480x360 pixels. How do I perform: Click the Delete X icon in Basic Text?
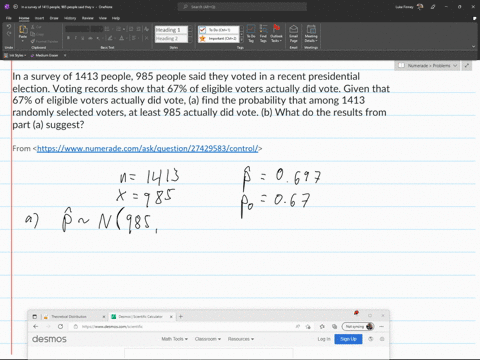click(x=146, y=38)
